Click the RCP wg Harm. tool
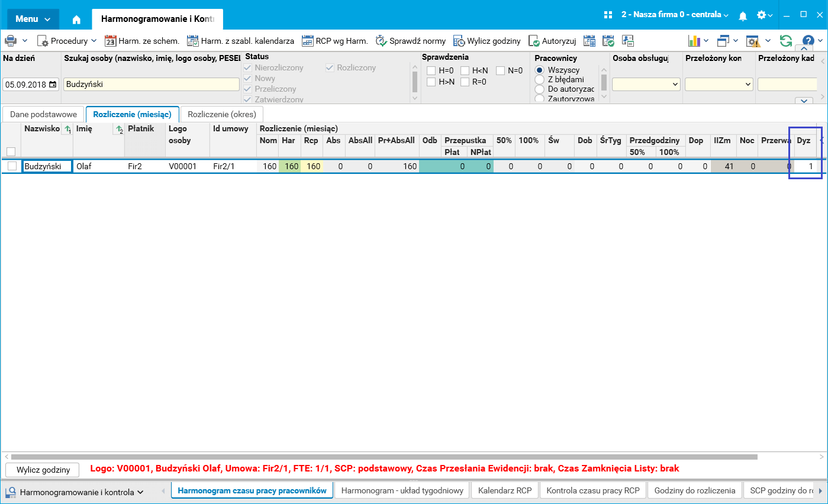 [334, 41]
